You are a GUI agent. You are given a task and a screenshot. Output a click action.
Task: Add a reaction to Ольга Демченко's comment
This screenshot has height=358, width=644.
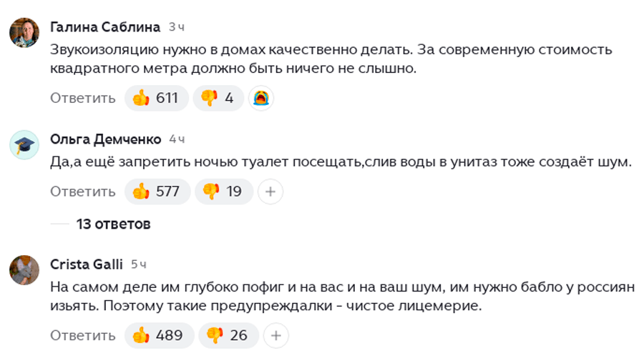(x=270, y=192)
